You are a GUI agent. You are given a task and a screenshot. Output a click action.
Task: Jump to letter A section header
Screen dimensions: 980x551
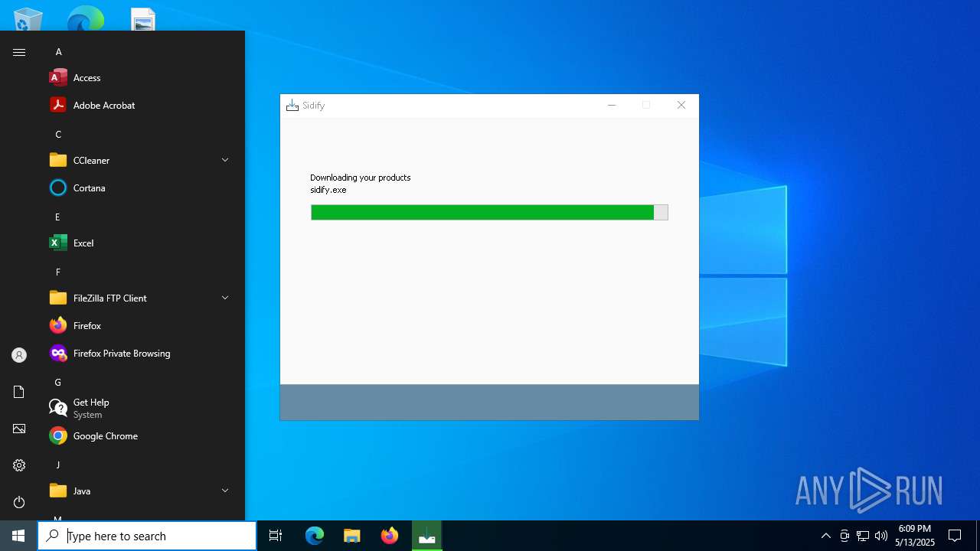pos(58,52)
